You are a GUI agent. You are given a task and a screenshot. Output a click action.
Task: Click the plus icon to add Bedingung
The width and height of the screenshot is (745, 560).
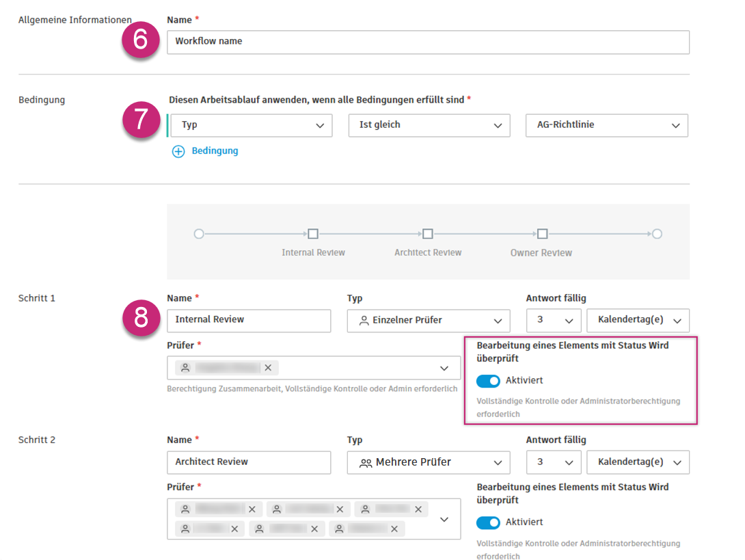pyautogui.click(x=178, y=151)
